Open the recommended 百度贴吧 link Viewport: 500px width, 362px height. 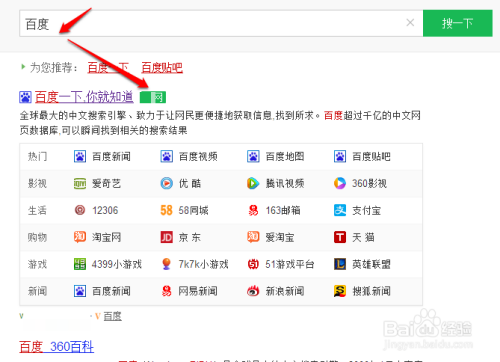[x=162, y=68]
